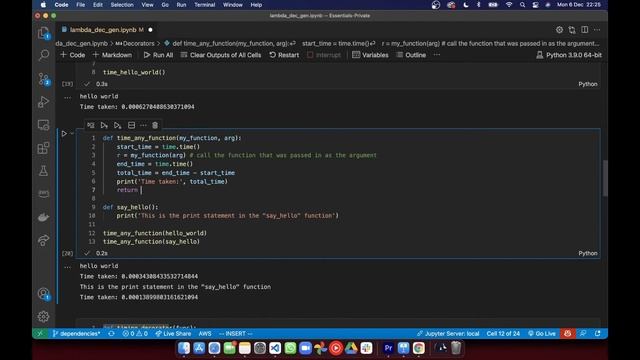Execute cell and above from cell toolbar
640x360 pixels.
(104, 125)
